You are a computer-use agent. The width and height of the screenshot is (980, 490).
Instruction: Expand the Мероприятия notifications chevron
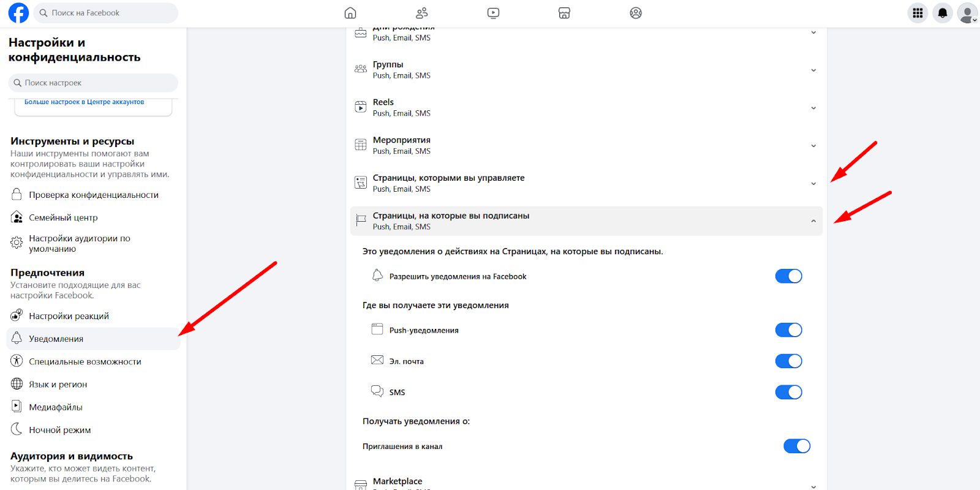(813, 146)
